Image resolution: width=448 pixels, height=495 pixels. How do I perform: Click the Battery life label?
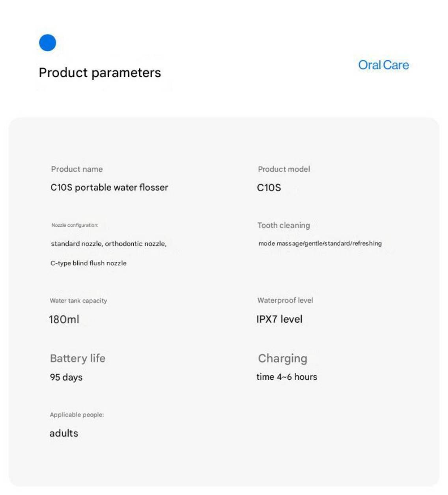point(78,358)
